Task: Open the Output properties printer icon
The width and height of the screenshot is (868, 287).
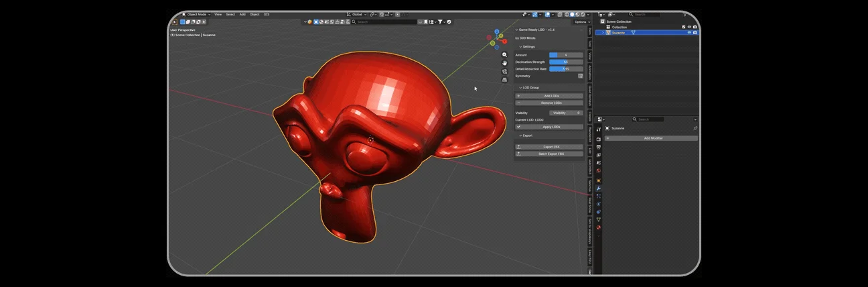Action: pos(598,148)
